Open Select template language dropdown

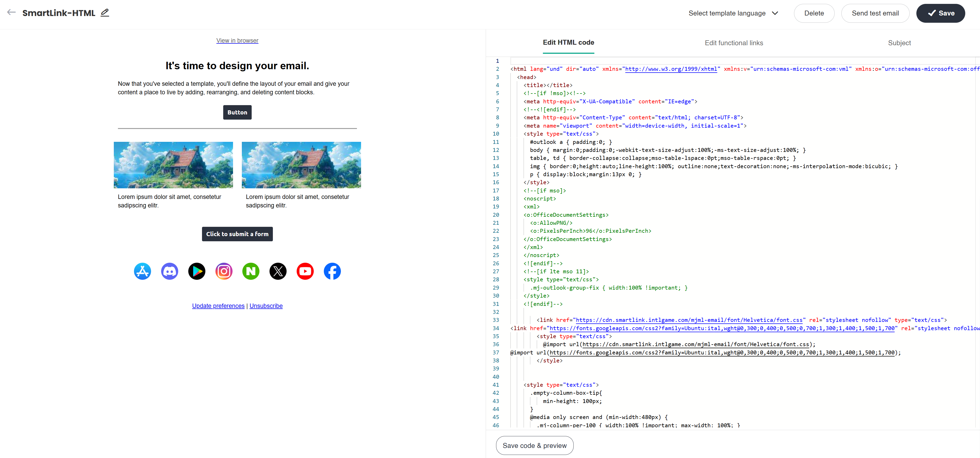tap(733, 13)
